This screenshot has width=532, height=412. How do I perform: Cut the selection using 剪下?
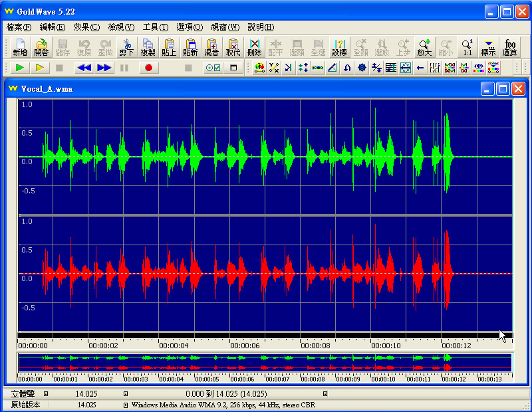click(x=126, y=47)
